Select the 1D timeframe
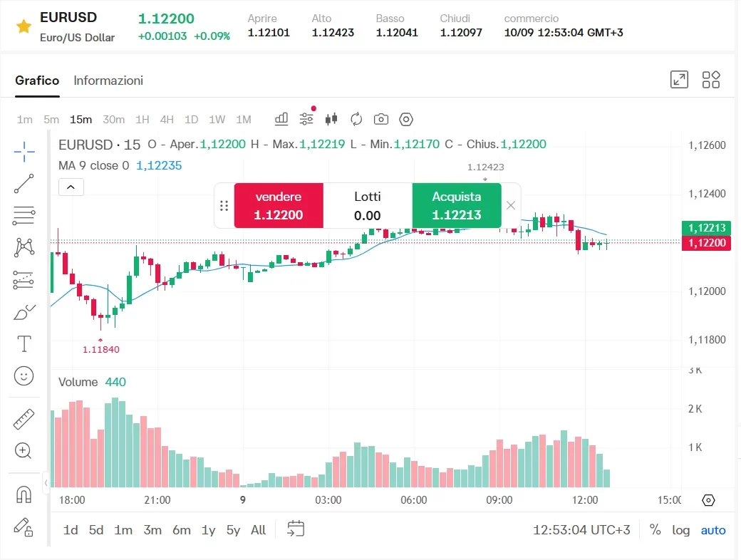This screenshot has width=741, height=560. (191, 120)
